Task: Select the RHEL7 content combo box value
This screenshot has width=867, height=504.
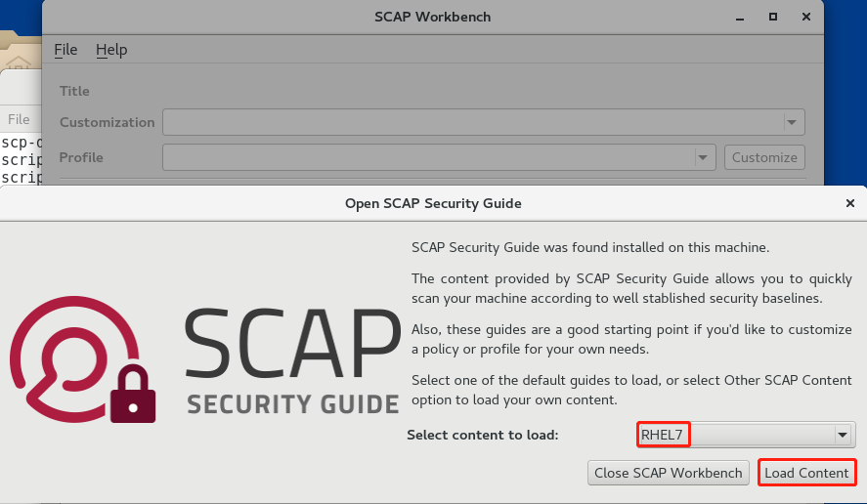Action: 664,435
